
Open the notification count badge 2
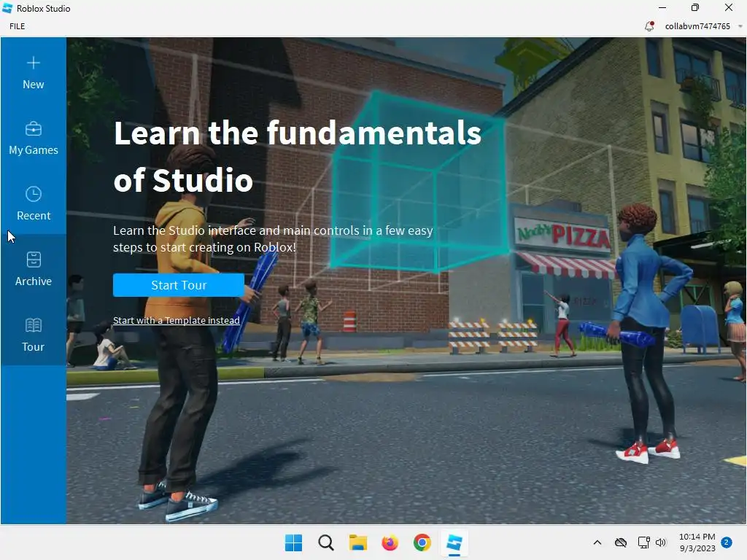coord(727,542)
